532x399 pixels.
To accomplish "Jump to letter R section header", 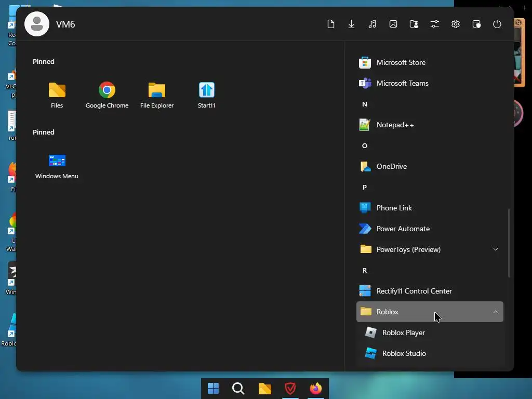I will click(365, 270).
